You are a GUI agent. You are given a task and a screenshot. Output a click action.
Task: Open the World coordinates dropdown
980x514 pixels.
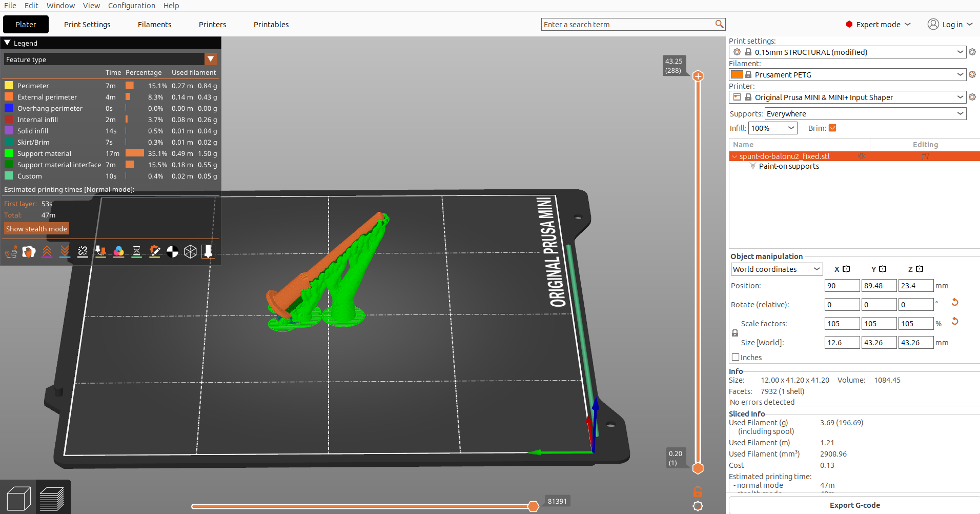[777, 269]
